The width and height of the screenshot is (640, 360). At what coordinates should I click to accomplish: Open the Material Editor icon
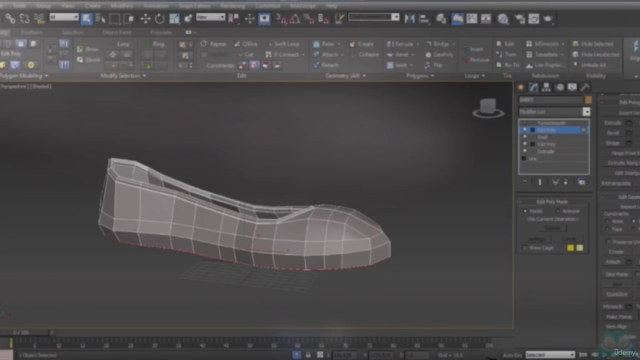click(x=503, y=19)
